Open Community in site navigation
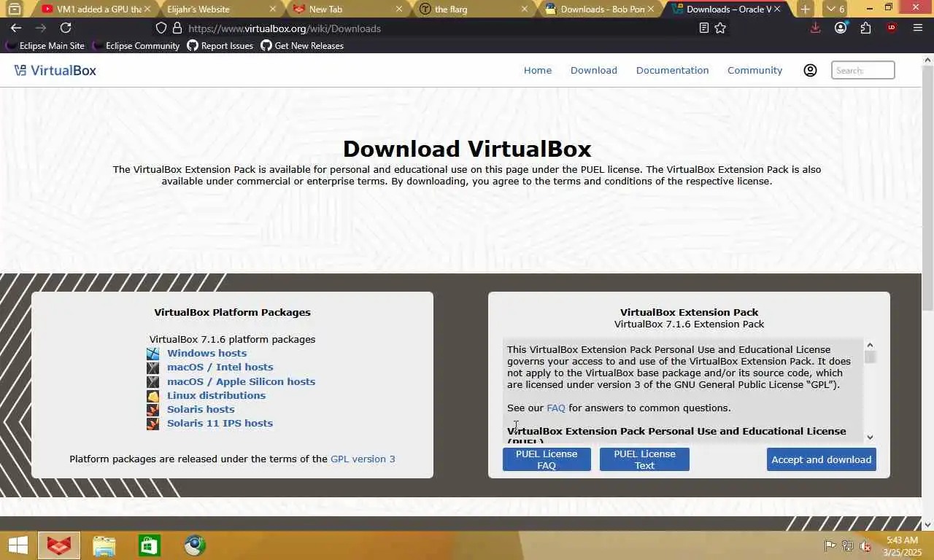The width and height of the screenshot is (934, 560). click(x=754, y=70)
